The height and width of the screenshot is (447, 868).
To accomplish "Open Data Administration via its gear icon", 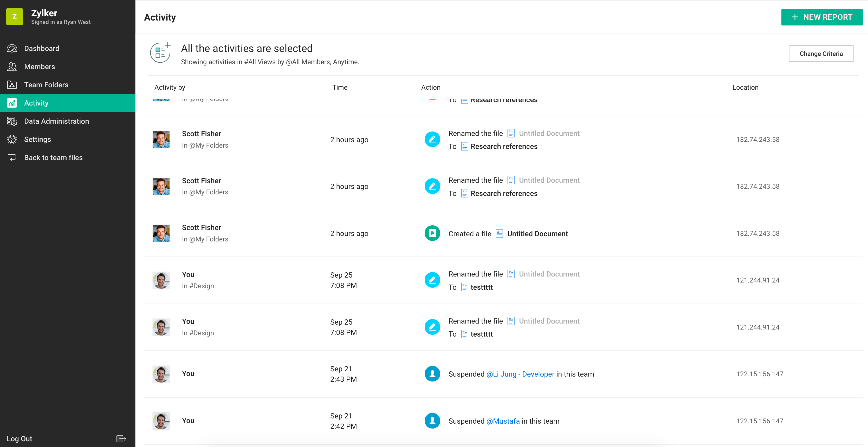I will [x=12, y=121].
